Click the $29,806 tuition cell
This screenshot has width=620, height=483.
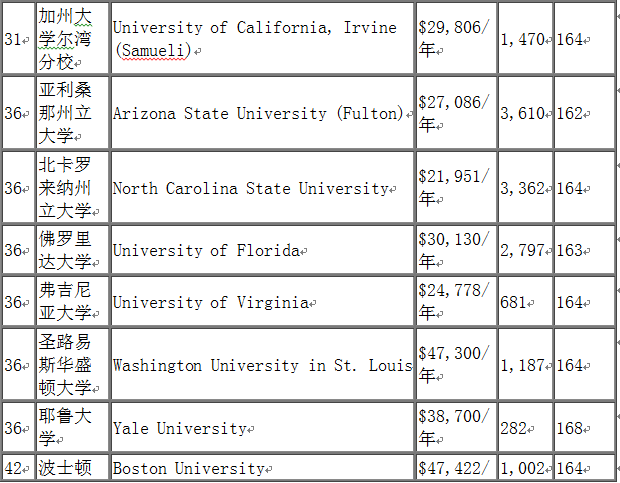(455, 38)
